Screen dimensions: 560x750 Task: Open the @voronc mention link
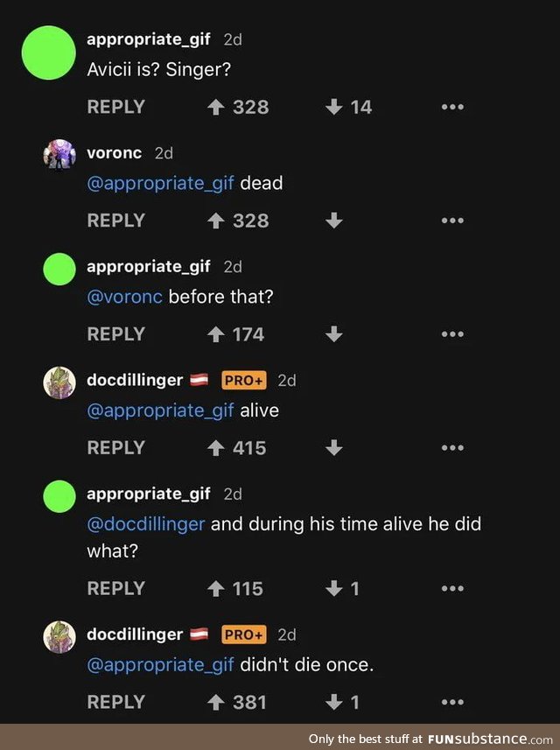(x=124, y=297)
